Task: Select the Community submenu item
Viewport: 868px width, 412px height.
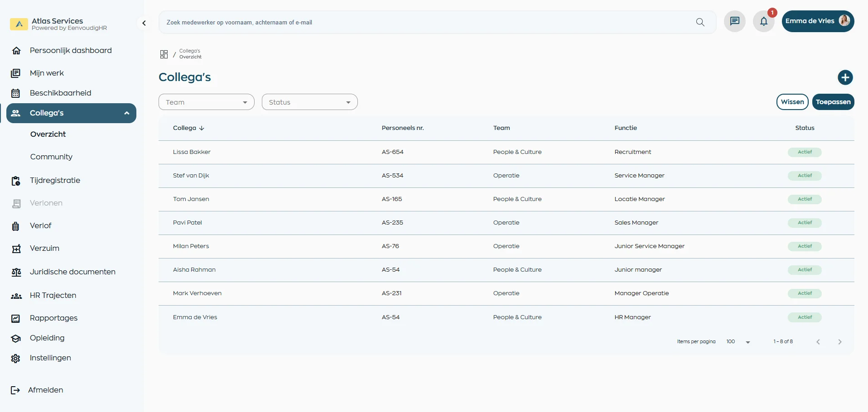Action: pos(51,157)
